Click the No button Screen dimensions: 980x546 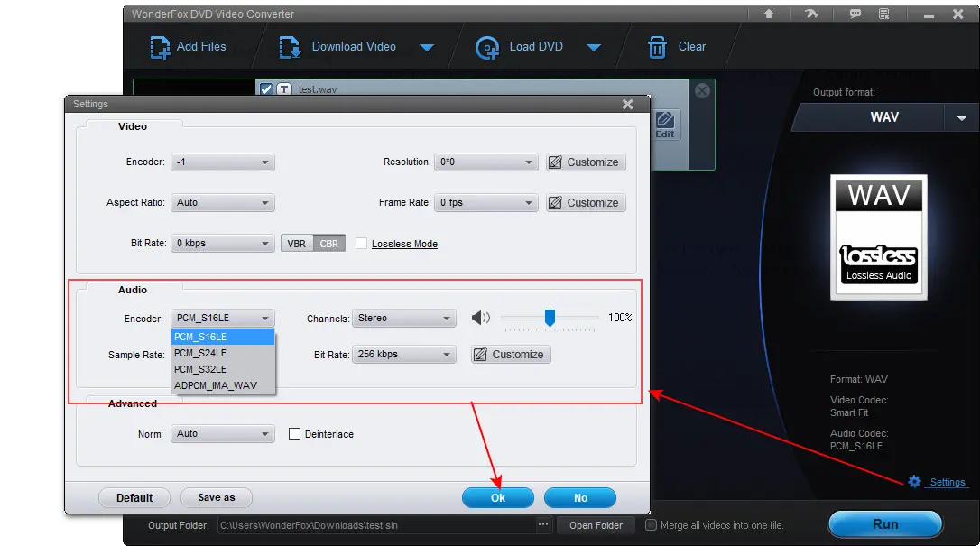pyautogui.click(x=580, y=498)
